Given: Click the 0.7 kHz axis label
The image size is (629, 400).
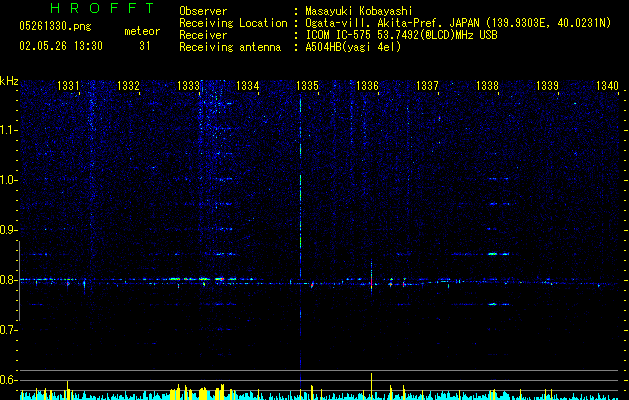Looking at the screenshot, I should pyautogui.click(x=8, y=330).
